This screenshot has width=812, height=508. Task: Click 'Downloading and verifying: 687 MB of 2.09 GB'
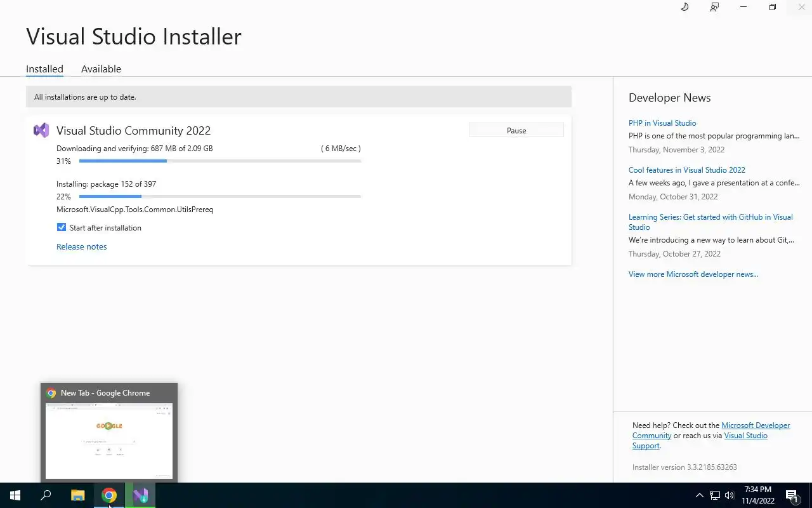click(x=134, y=149)
